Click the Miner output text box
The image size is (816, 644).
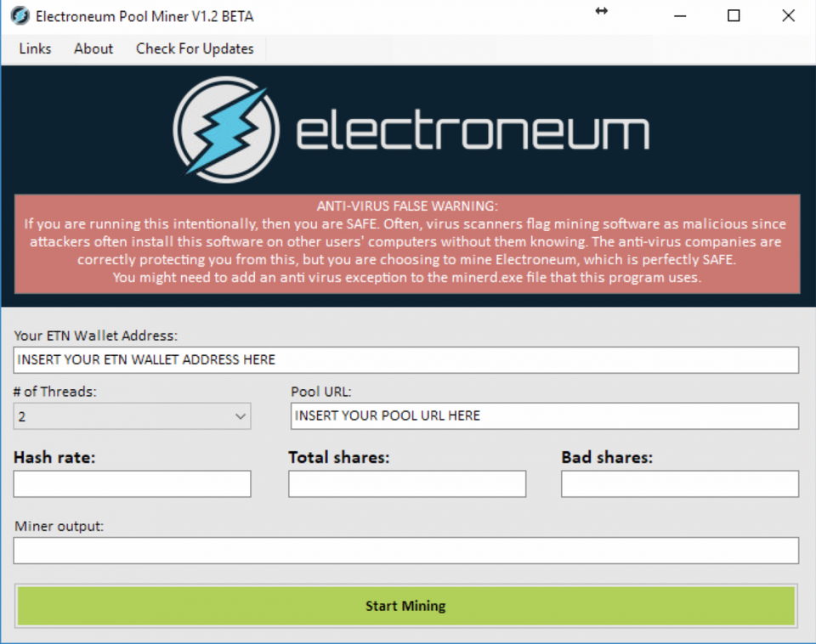[x=406, y=551]
